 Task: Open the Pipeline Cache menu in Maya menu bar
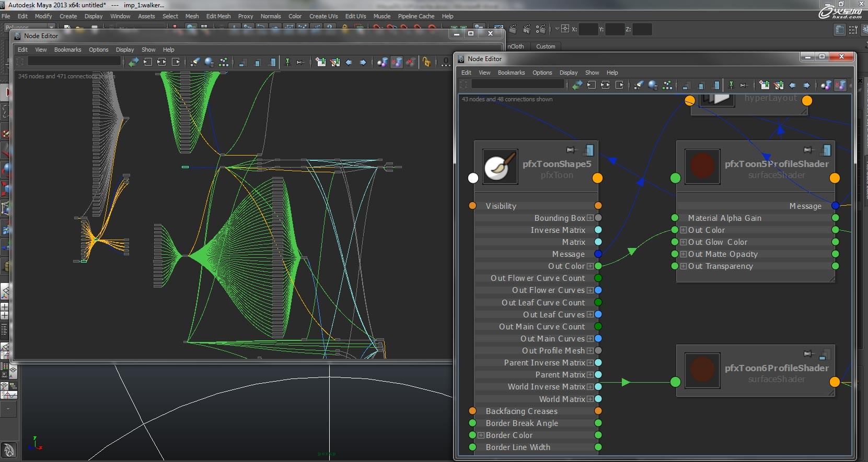pos(416,16)
